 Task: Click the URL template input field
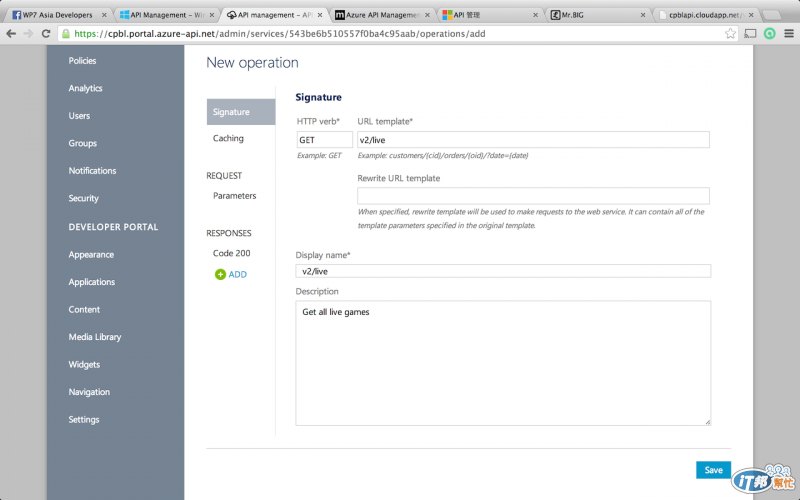click(x=533, y=140)
